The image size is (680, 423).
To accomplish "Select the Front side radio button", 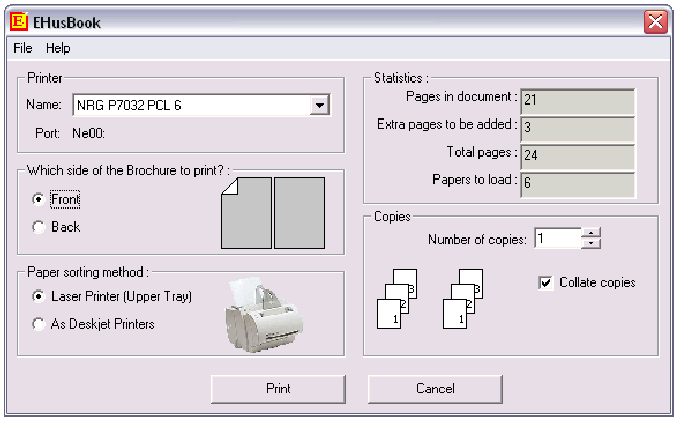I will tap(39, 200).
